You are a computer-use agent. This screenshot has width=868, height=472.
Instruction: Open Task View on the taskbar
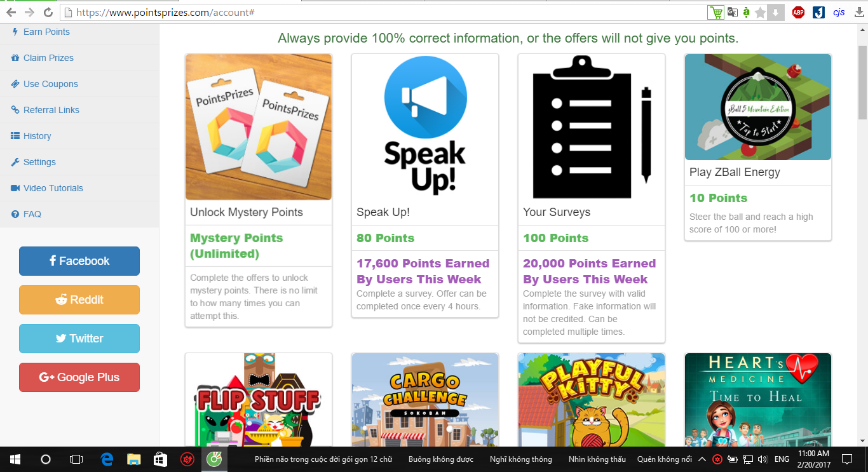(x=76, y=459)
